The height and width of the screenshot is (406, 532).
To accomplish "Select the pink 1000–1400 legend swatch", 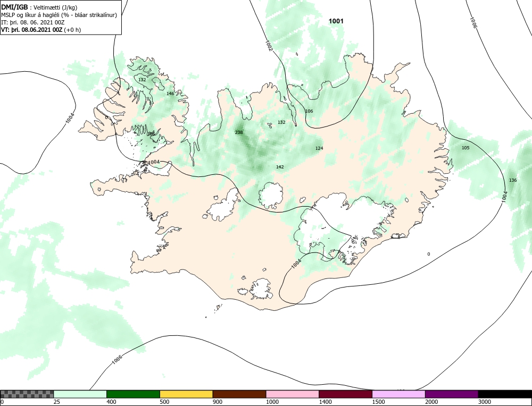I will [293, 394].
